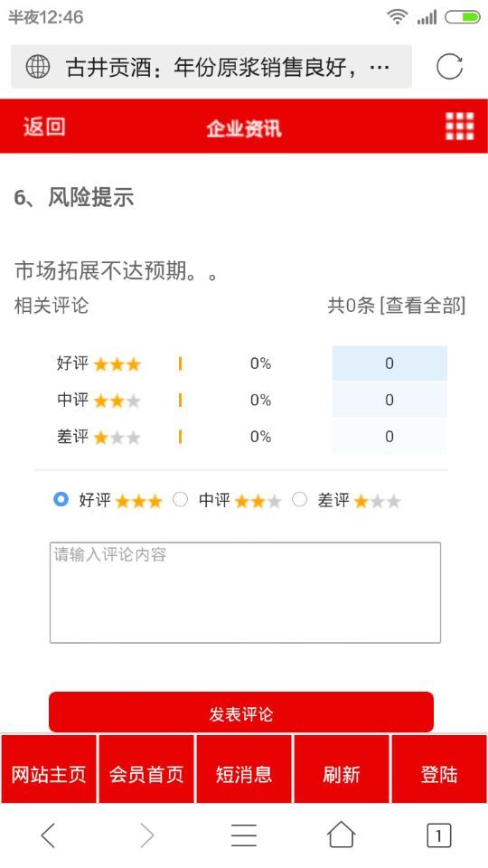This screenshot has height=868, width=488.
Task: Open the browser hamburger menu
Action: click(244, 835)
